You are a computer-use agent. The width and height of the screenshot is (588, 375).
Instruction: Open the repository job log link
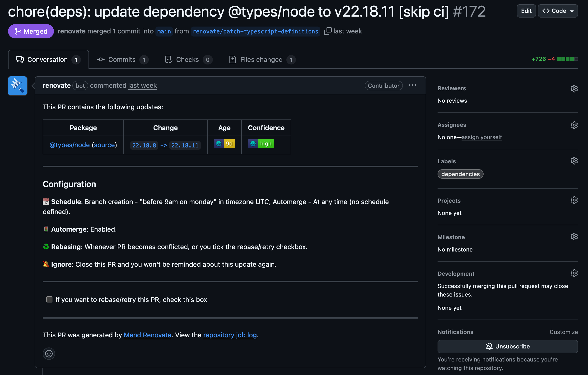pos(230,335)
